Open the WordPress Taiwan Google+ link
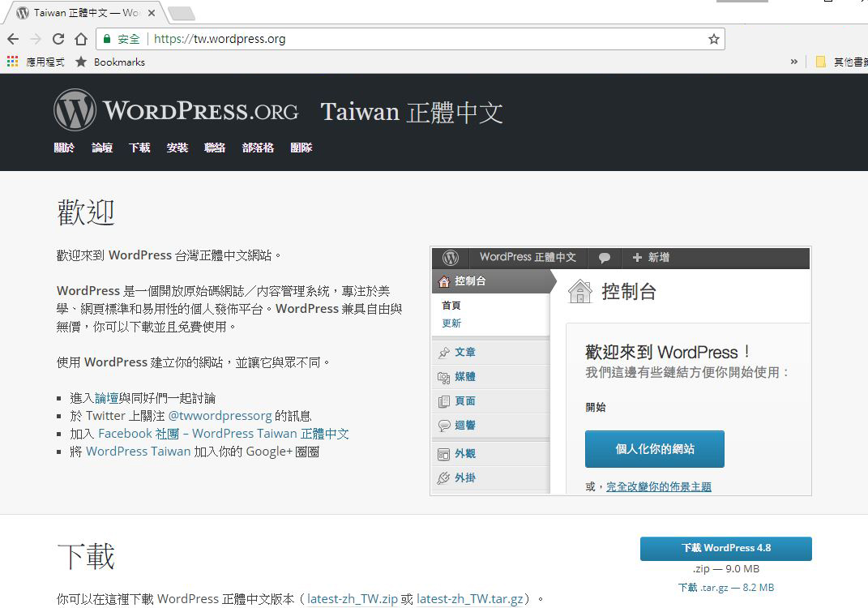Screen dimensions: 868x608 (x=139, y=452)
